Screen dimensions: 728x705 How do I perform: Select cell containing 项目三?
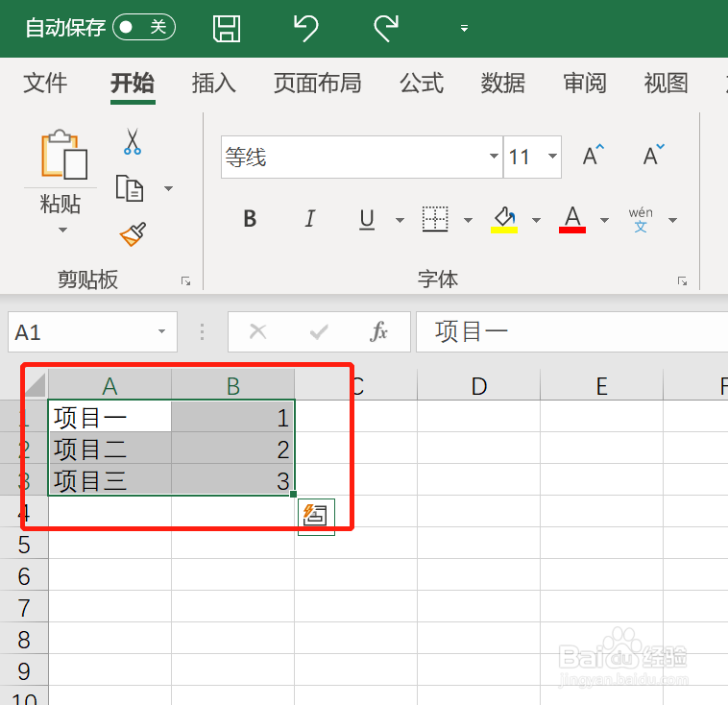click(109, 479)
